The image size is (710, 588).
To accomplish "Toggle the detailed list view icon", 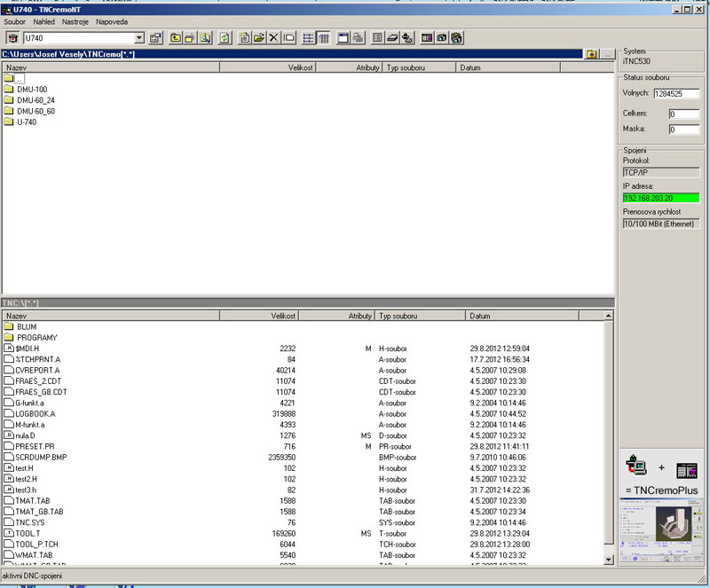I will 308,38.
